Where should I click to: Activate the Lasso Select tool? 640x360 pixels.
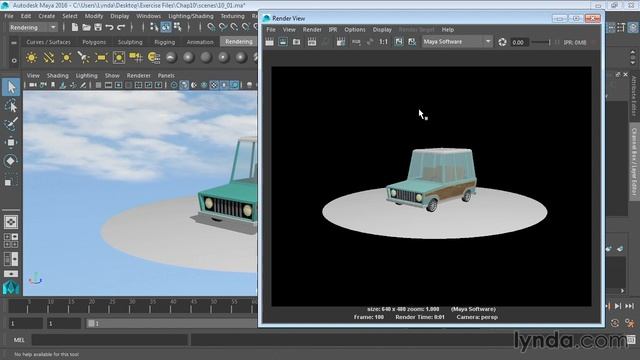click(11, 106)
